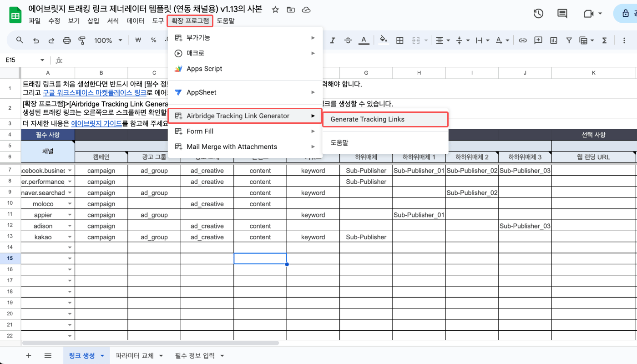
Task: Add a new sheet with plus icon
Action: coord(29,356)
